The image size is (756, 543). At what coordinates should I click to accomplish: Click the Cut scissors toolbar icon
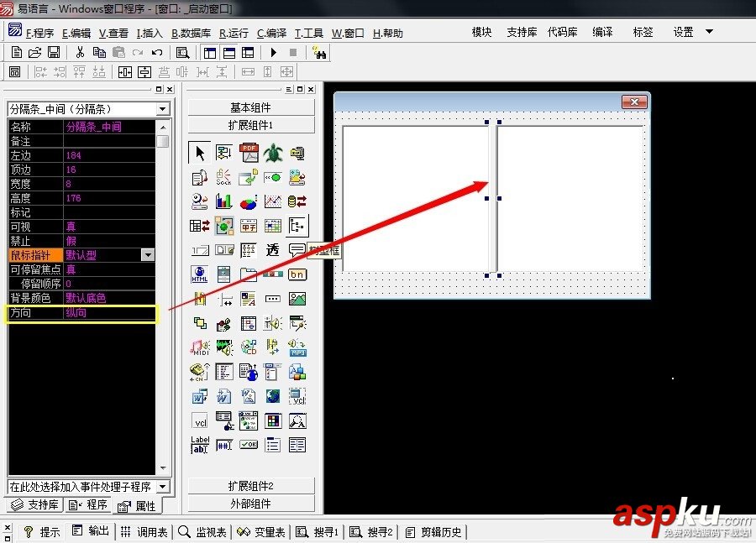[81, 53]
